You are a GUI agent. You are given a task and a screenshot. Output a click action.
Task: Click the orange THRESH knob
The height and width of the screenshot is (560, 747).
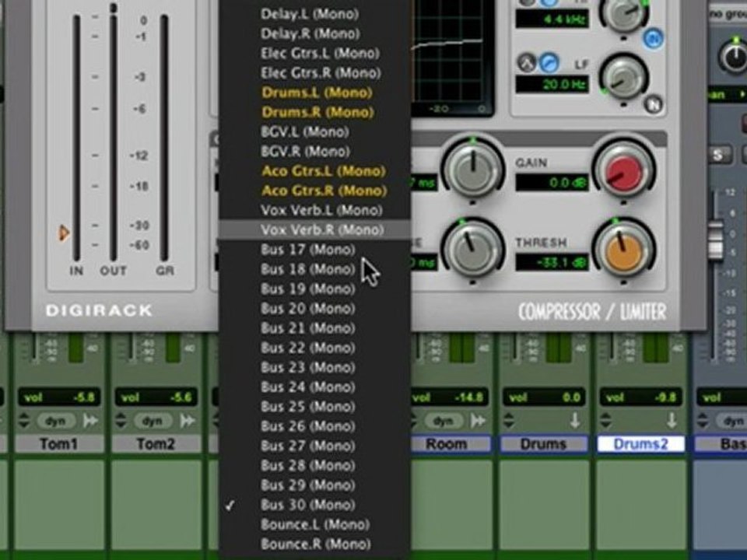(623, 251)
